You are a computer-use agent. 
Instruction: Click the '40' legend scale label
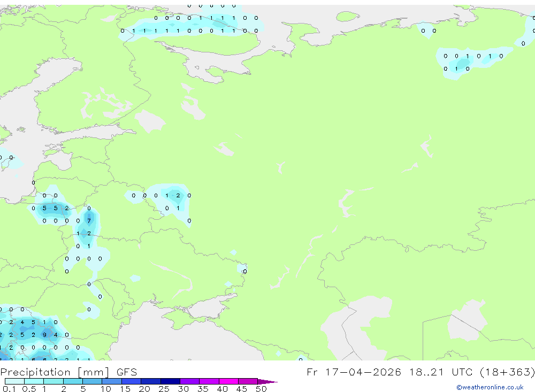pos(222,389)
